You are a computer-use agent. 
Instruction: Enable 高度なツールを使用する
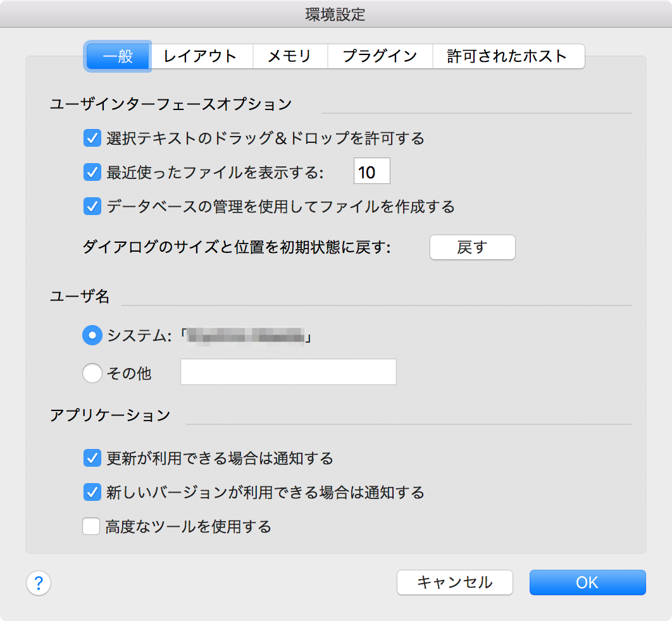click(92, 526)
